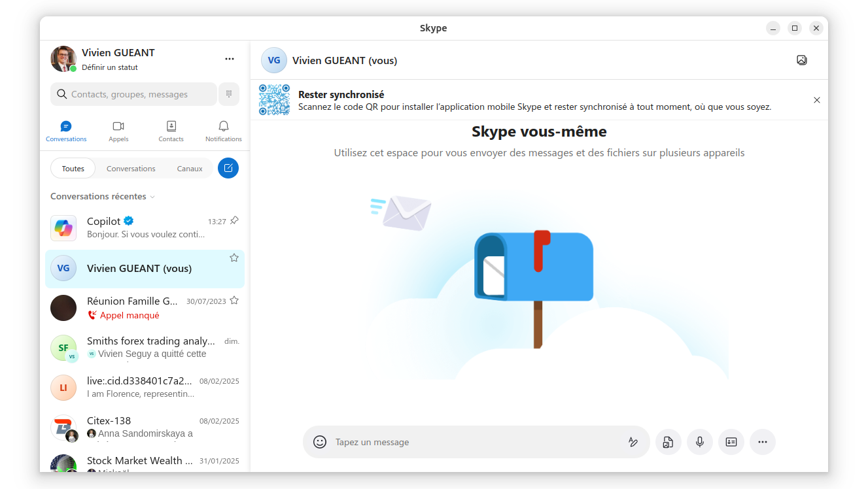Click the LI avatar
Screen dimensions: 868x489
tap(63, 388)
